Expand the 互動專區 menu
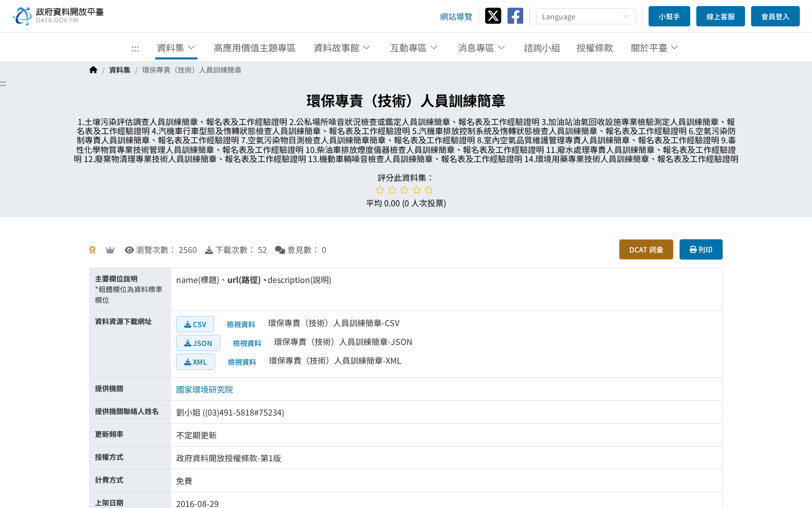 (414, 48)
